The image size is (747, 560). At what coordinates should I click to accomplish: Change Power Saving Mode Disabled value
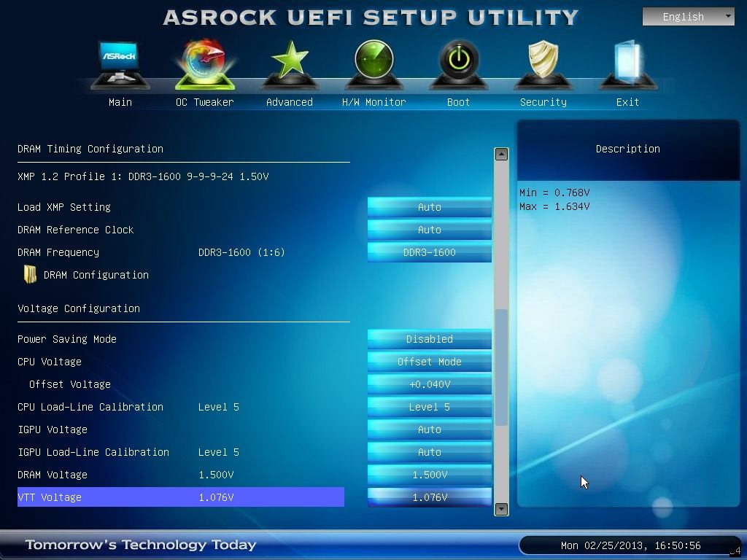coord(429,339)
